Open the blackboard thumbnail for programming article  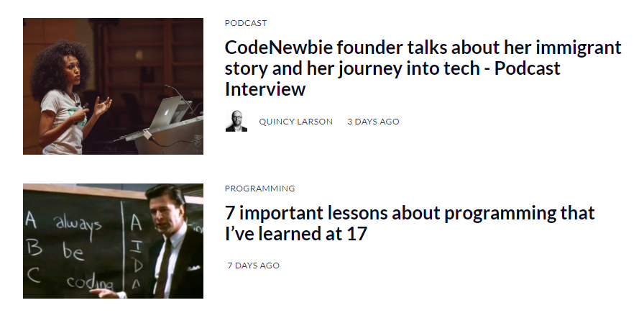pos(113,241)
